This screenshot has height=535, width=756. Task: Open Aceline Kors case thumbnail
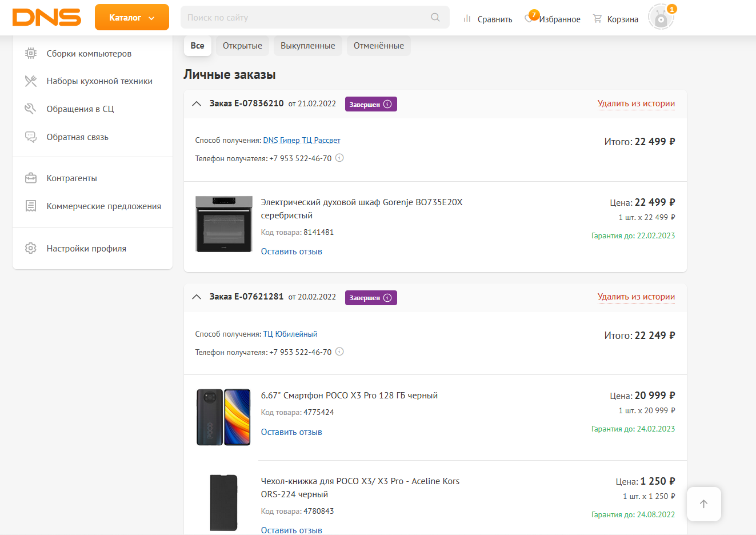(x=224, y=503)
